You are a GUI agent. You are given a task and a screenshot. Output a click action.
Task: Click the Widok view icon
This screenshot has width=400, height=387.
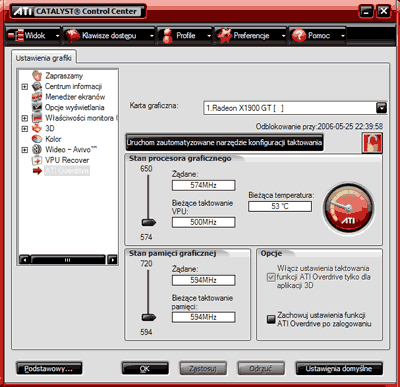click(16, 35)
